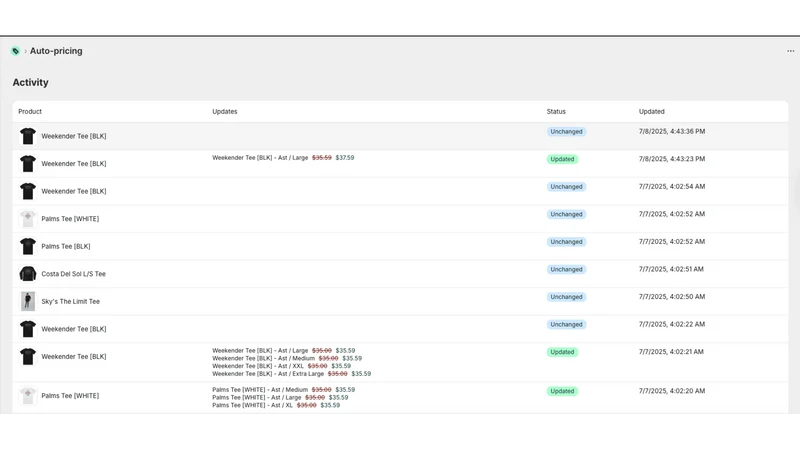800x450 pixels.
Task: Click the timestamp 7/7/2025, 4:02:21 AM
Action: point(671,352)
